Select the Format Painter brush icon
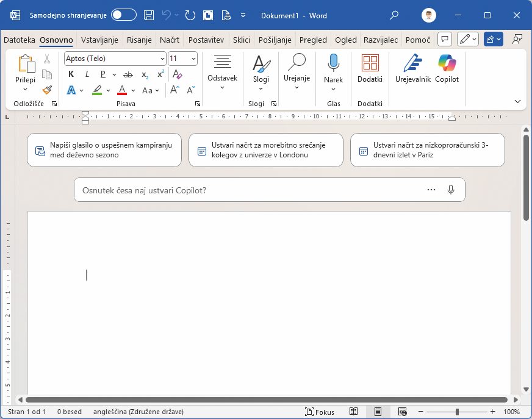Screen dimensions: 532x419 47,90
